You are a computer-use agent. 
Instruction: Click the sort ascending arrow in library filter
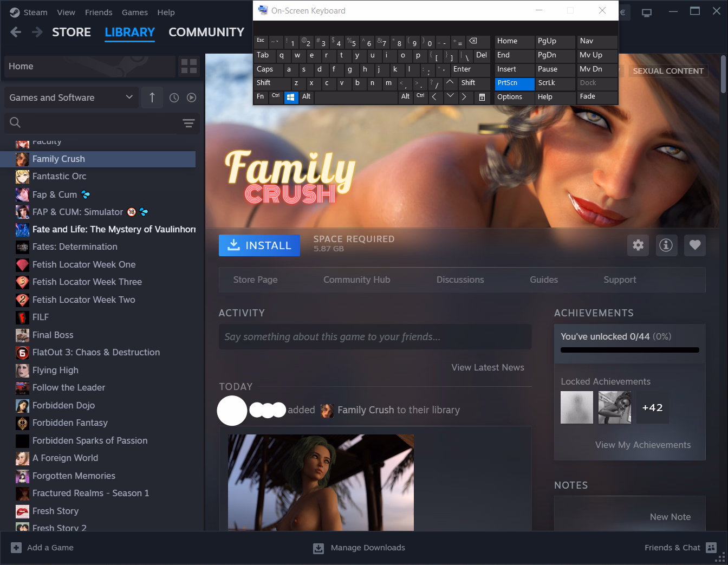pos(152,98)
